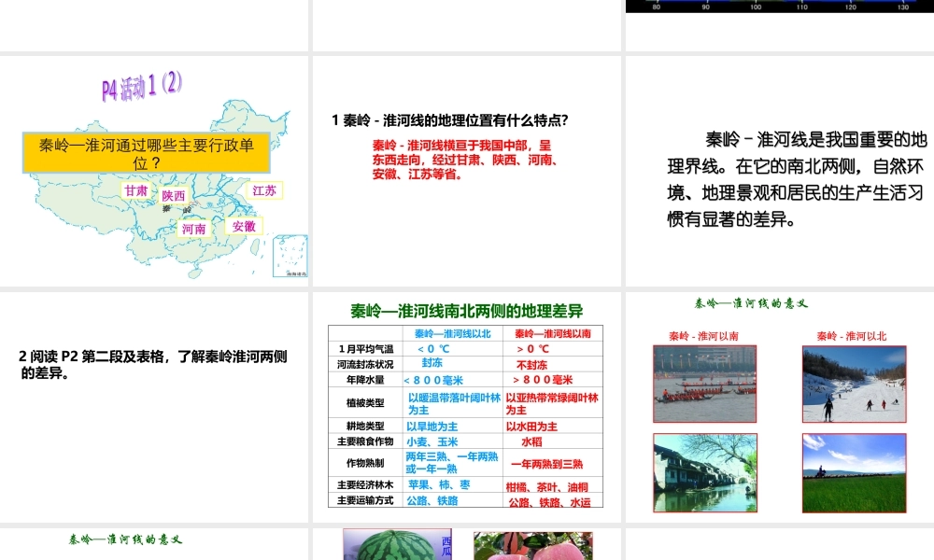The image size is (934, 560).
Task: Select the row label 年降水量
Action: pos(365,380)
